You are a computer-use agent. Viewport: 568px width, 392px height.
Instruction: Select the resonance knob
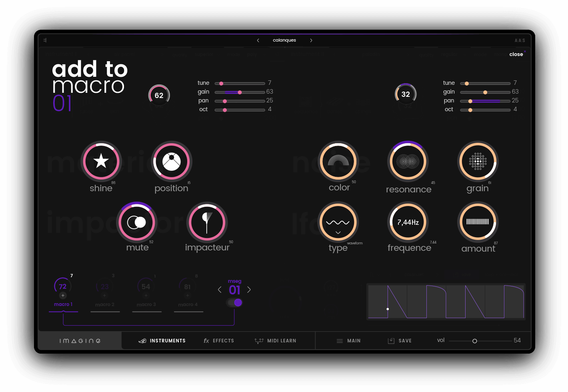pyautogui.click(x=408, y=162)
